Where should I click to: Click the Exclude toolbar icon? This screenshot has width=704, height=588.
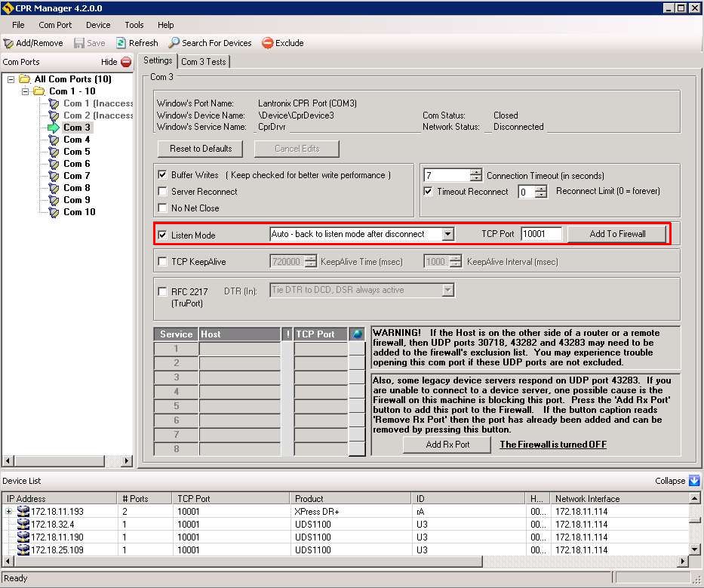point(267,43)
